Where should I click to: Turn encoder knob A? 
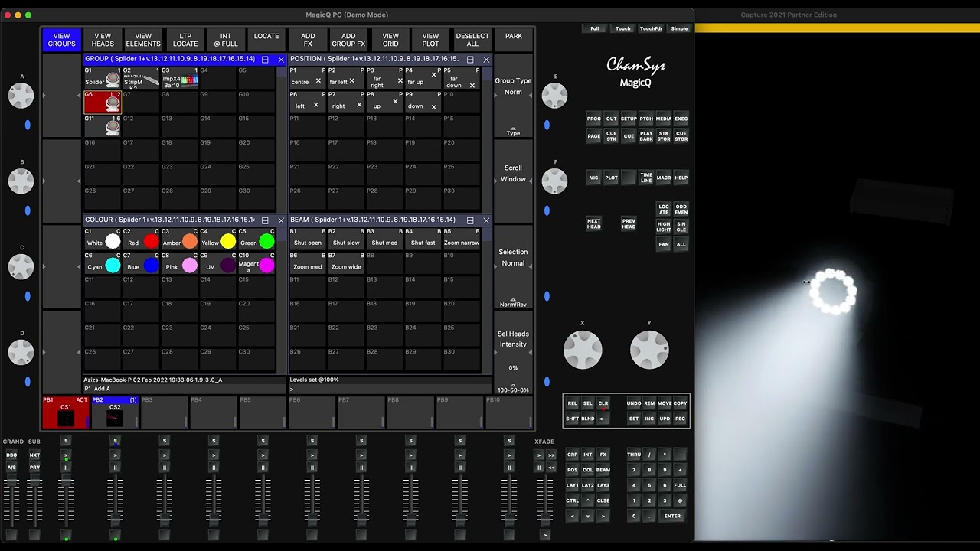[21, 95]
